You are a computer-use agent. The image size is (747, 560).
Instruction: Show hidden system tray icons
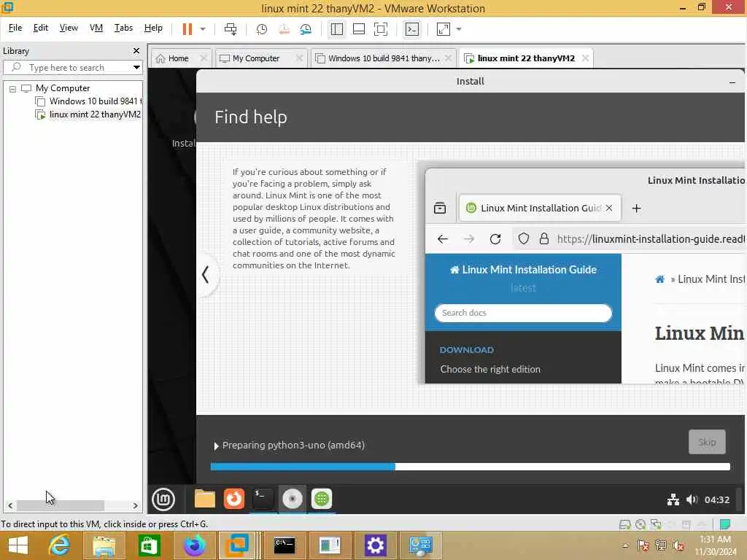point(625,545)
